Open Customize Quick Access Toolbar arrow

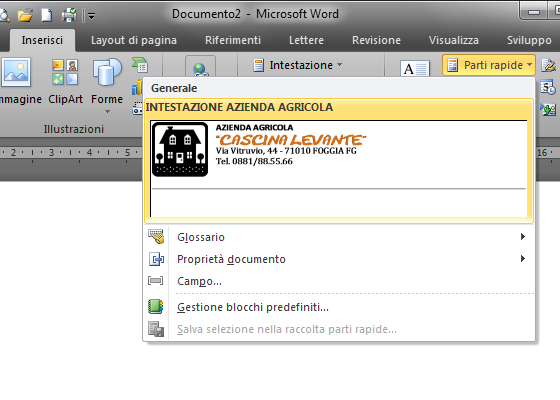(91, 16)
